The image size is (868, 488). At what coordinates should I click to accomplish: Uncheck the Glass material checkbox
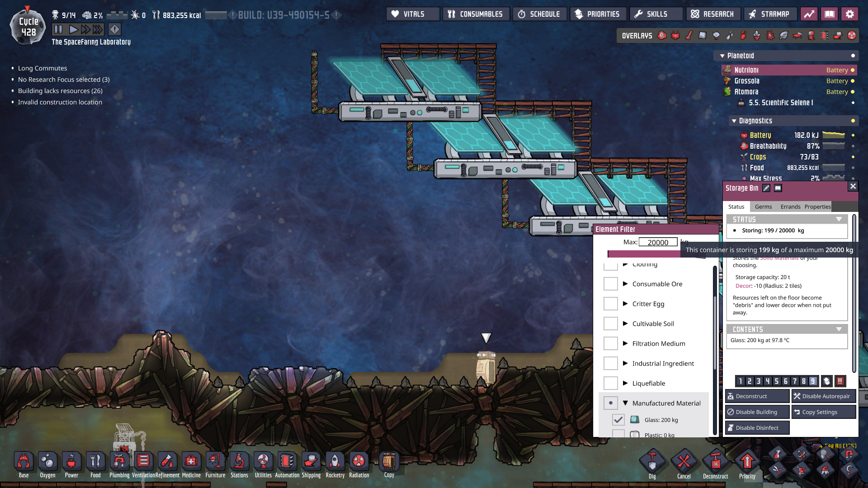click(x=618, y=420)
